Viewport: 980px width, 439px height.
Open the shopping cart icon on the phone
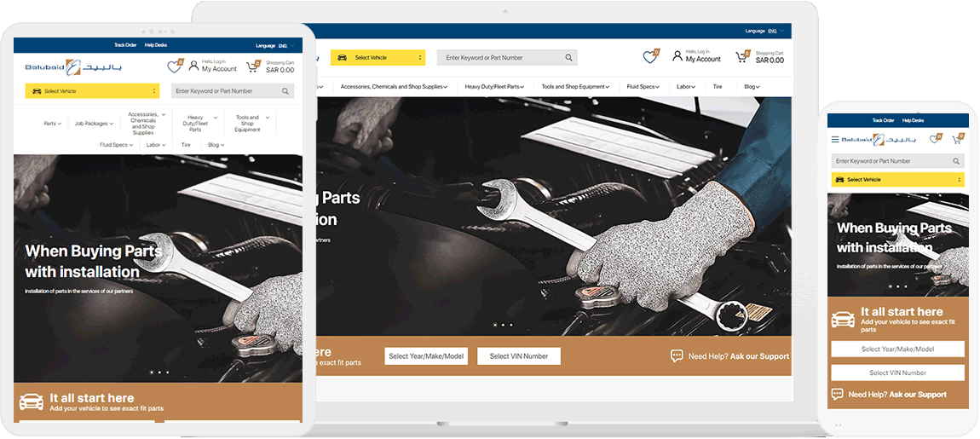point(958,139)
